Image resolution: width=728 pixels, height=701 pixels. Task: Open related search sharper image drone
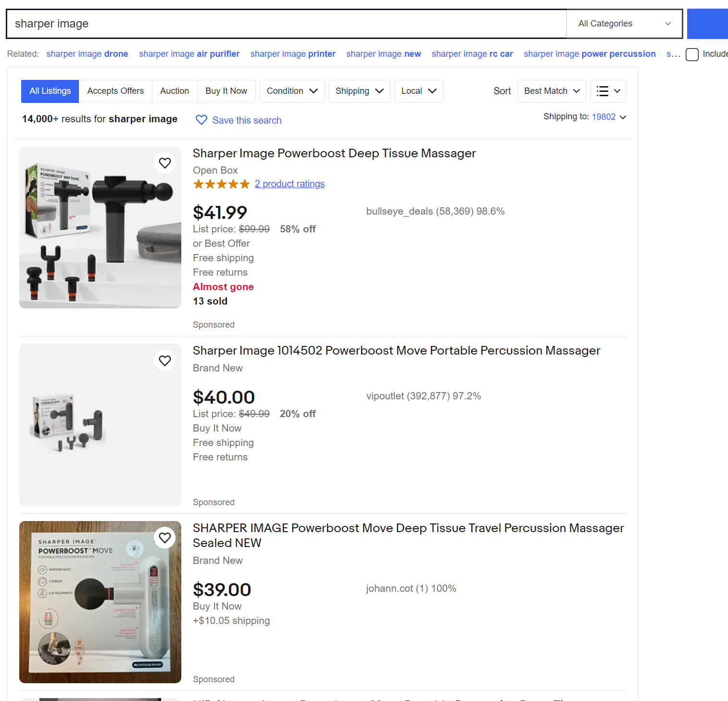87,54
